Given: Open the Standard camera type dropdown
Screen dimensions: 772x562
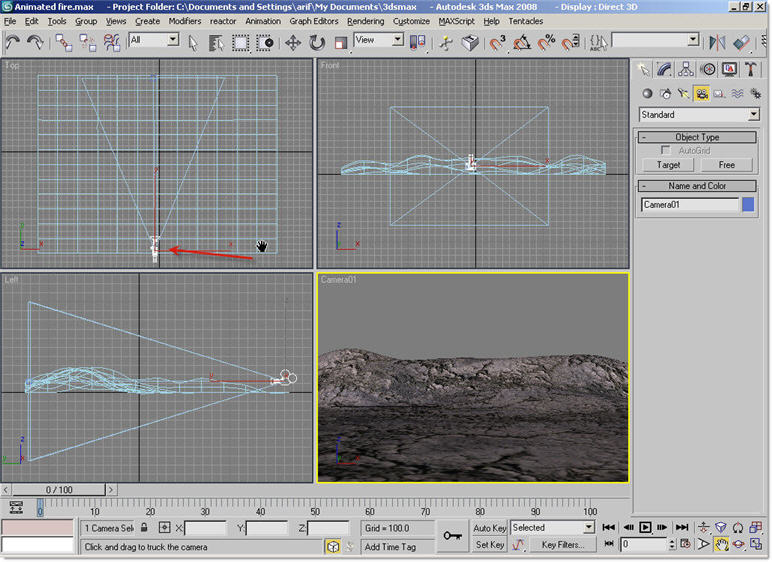Looking at the screenshot, I should [699, 115].
